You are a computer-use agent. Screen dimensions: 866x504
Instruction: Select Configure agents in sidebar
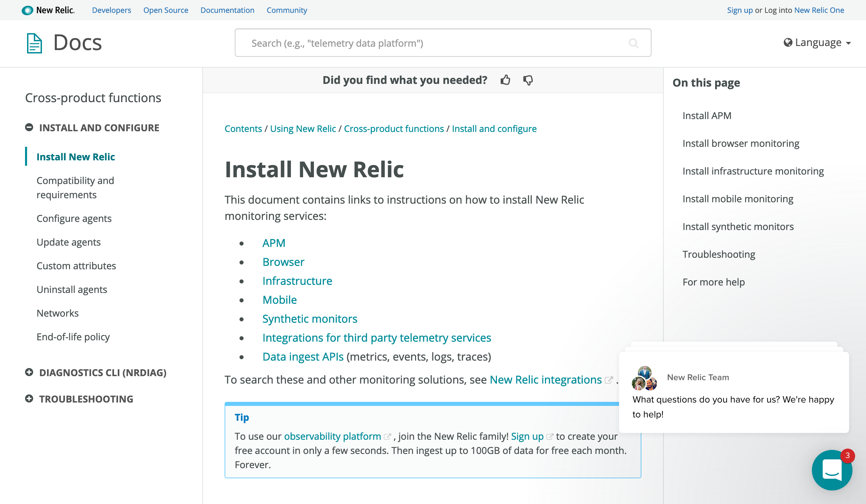click(x=74, y=219)
